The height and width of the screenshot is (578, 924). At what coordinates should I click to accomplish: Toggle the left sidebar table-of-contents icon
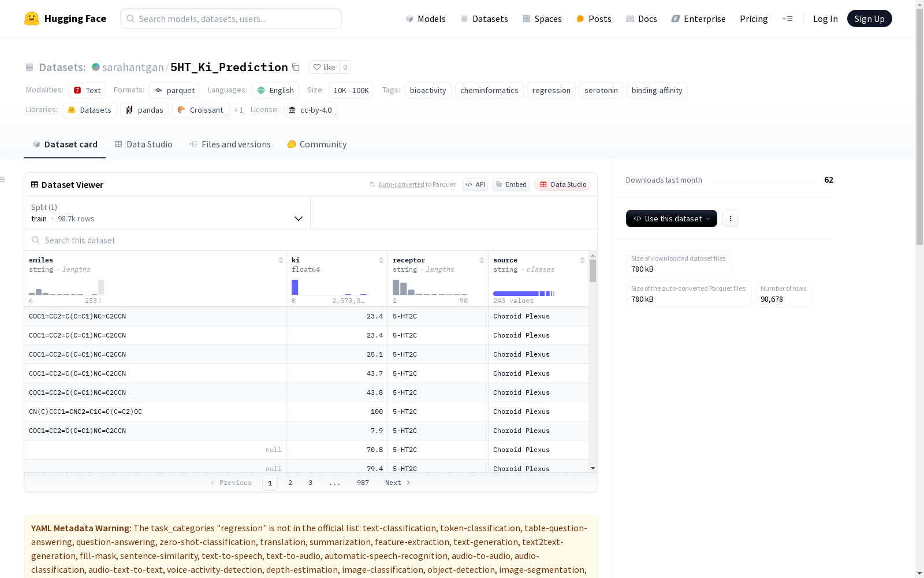click(3, 179)
